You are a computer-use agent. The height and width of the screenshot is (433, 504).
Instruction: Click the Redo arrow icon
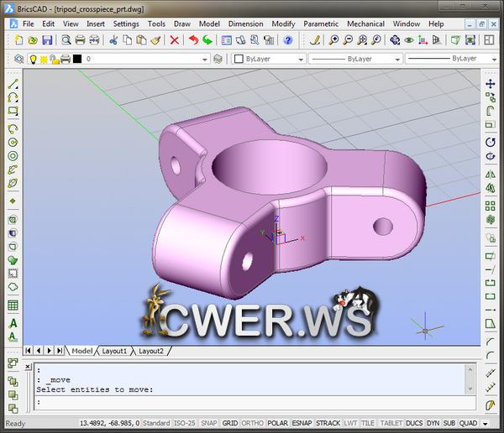click(x=207, y=39)
